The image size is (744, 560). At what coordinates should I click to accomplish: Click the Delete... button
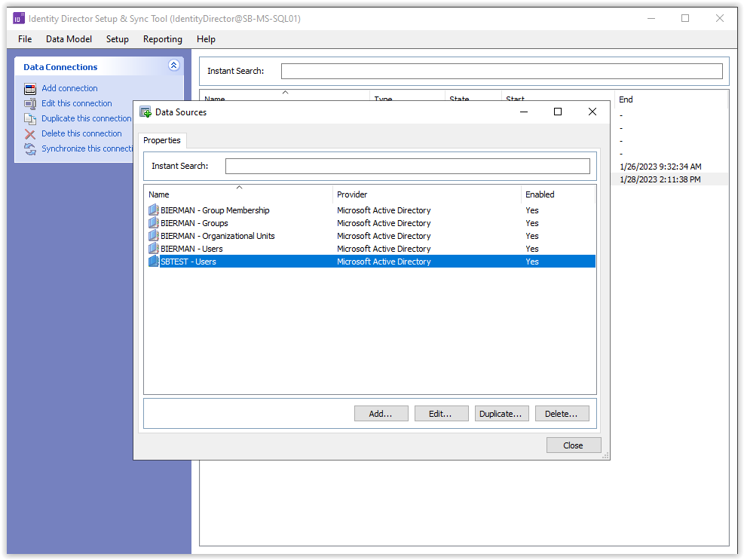click(x=562, y=413)
